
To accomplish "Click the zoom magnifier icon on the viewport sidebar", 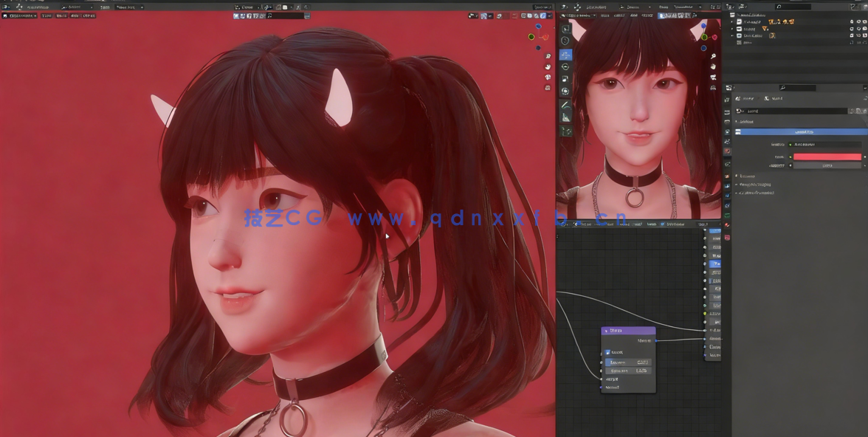I will pos(548,56).
